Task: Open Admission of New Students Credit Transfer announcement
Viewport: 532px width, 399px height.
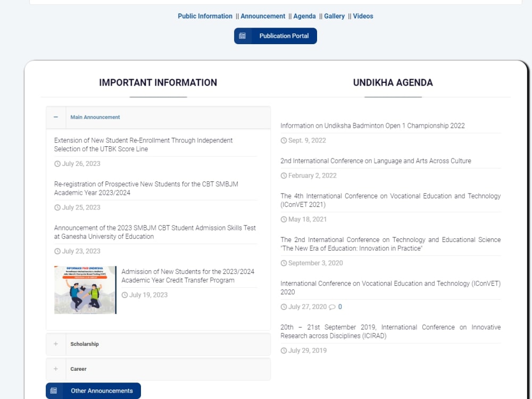Action: (188, 276)
